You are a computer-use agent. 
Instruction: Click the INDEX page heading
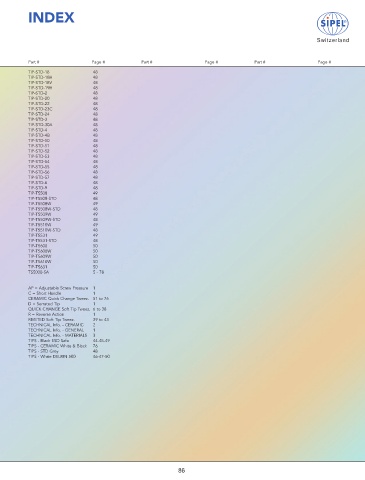[x=51, y=18]
